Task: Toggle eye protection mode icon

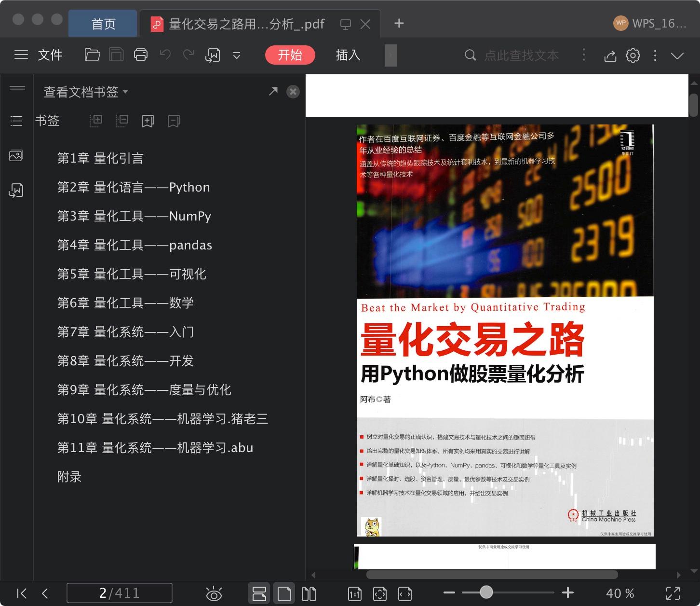Action: (x=214, y=593)
